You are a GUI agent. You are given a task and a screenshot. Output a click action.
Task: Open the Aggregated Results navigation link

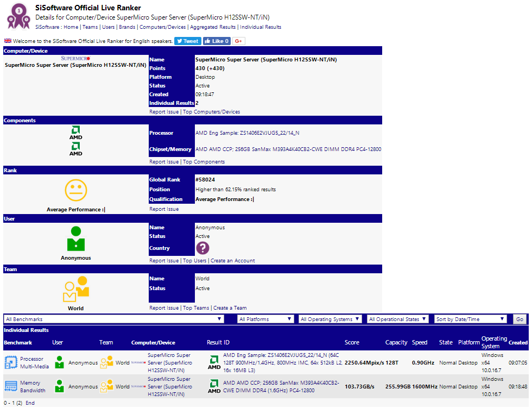pyautogui.click(x=213, y=27)
